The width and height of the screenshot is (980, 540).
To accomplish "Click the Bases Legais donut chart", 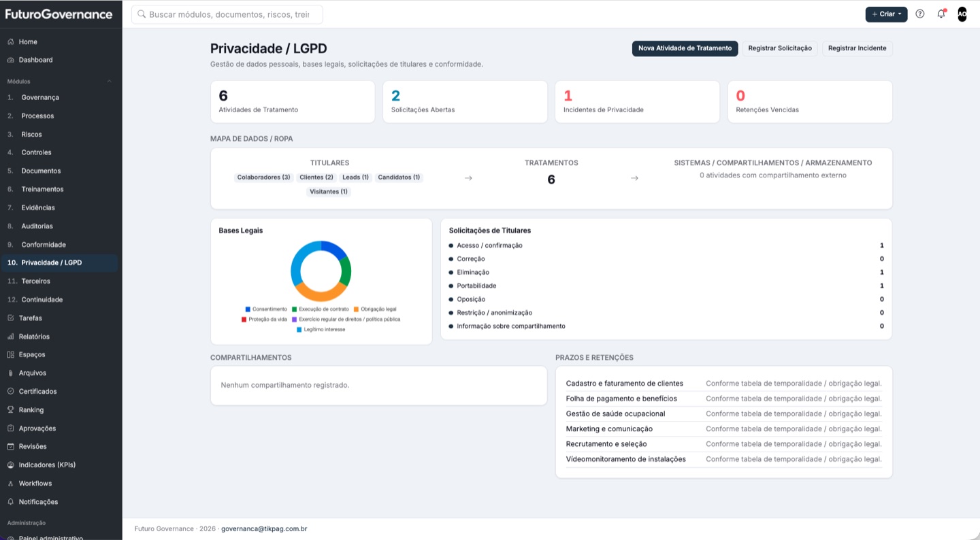I will click(321, 271).
